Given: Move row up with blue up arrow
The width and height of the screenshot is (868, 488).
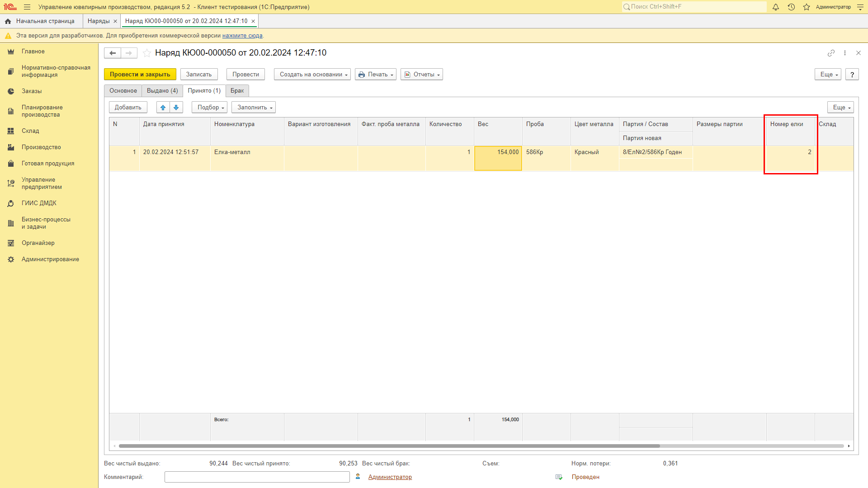Looking at the screenshot, I should click(163, 108).
